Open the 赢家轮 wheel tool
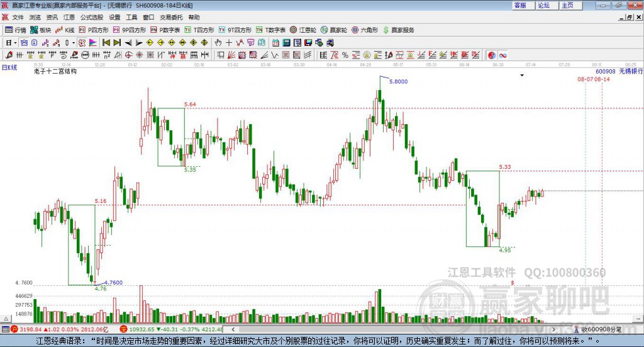The image size is (644, 347). (x=334, y=30)
